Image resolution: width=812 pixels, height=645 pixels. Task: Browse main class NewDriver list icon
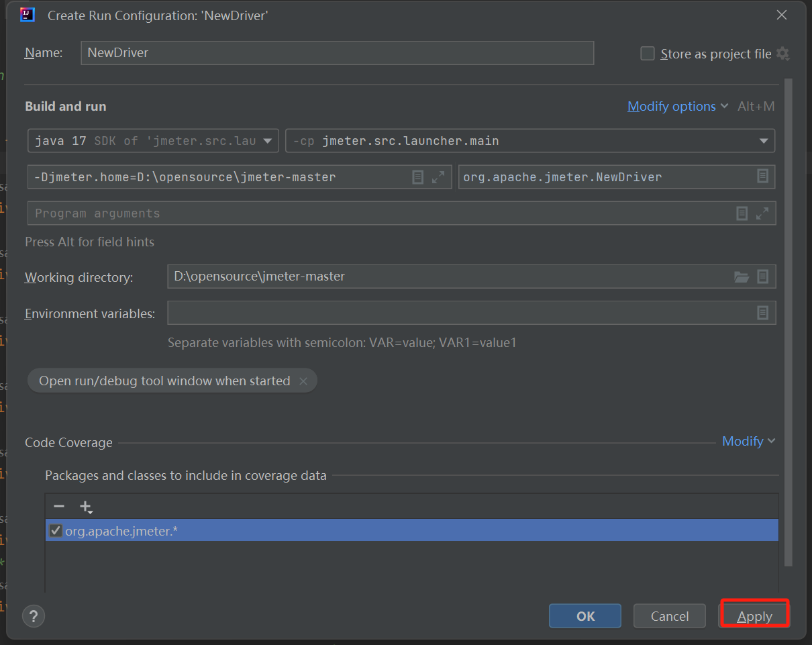pos(763,177)
